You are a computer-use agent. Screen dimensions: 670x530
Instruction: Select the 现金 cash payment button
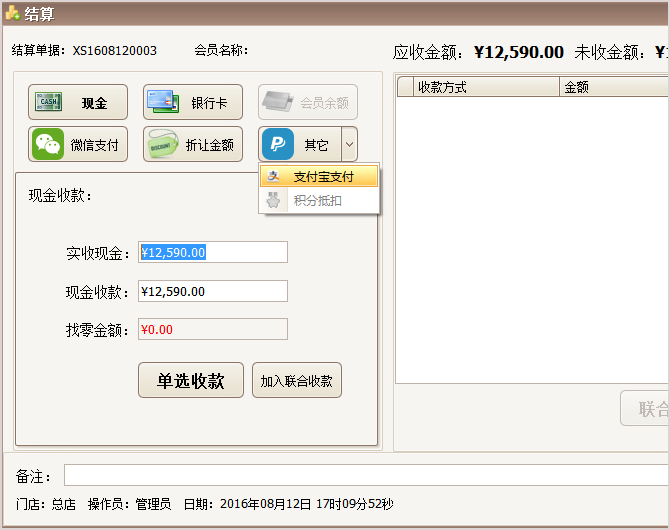coord(78,102)
